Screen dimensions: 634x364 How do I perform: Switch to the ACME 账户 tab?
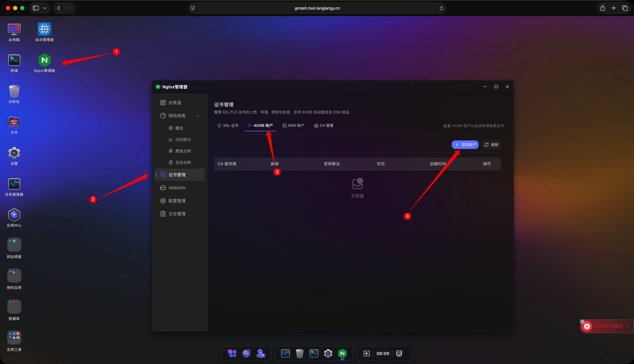260,126
